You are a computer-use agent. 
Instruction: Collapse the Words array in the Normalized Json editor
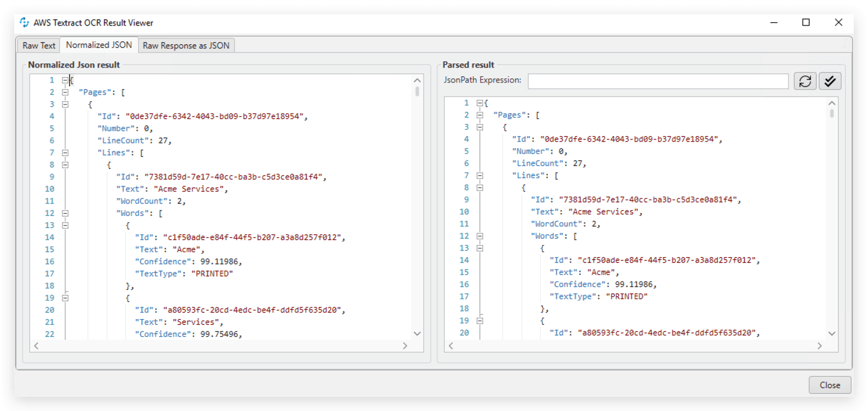click(65, 213)
